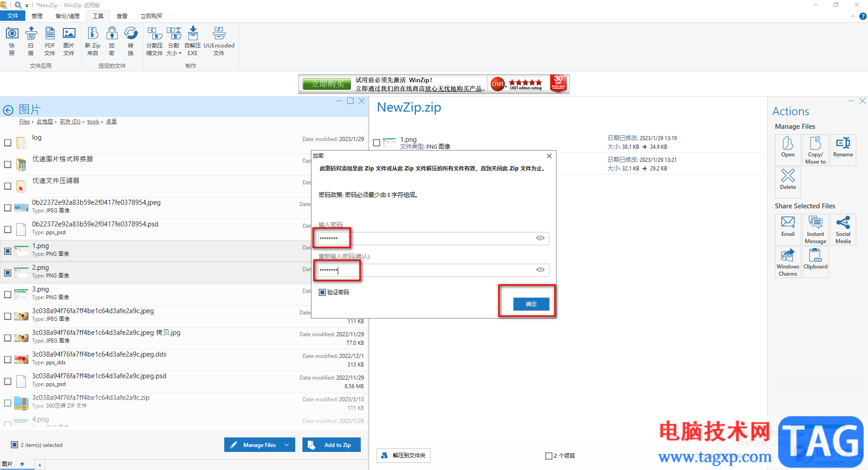Open the PDF 文件 tool

50,41
